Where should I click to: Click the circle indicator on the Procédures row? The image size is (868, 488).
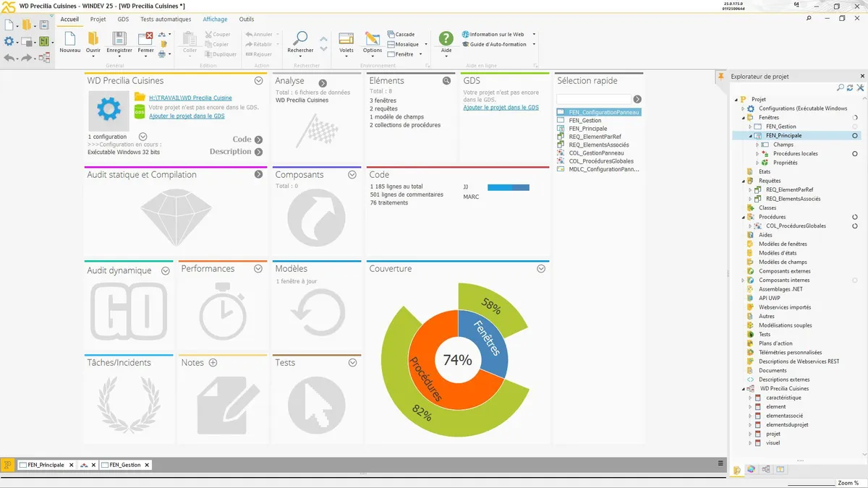(855, 217)
